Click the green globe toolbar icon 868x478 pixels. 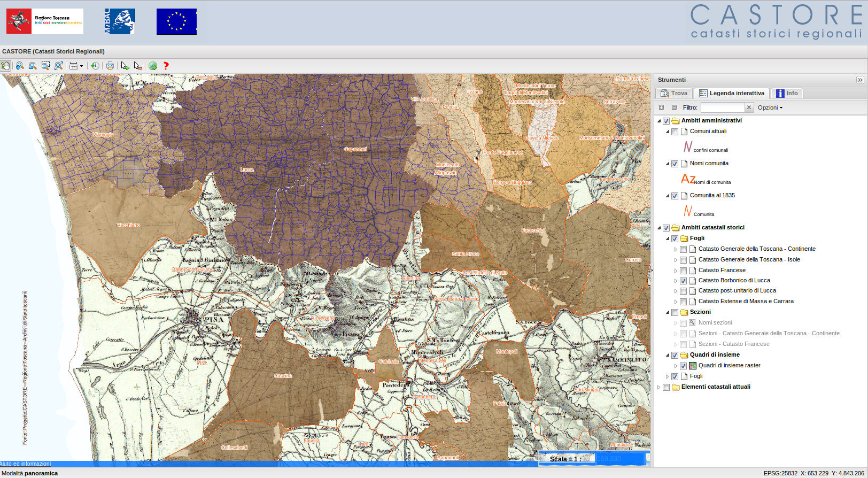coord(153,66)
